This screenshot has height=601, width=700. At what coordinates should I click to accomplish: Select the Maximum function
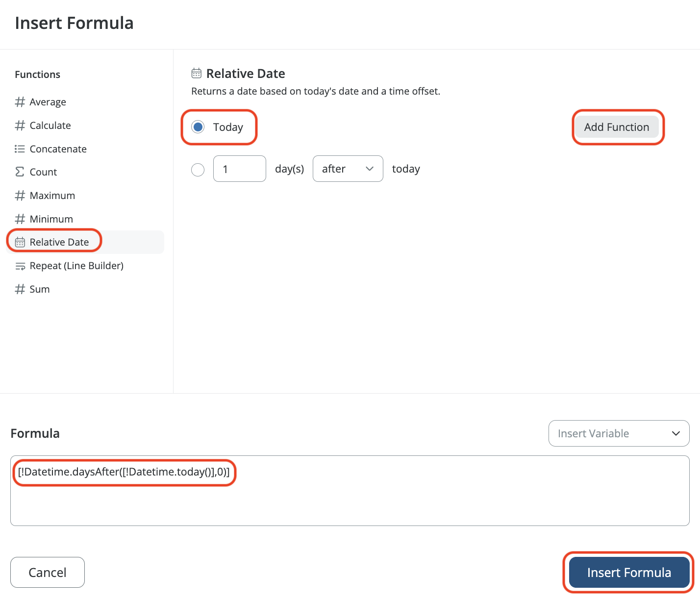pos(85,196)
